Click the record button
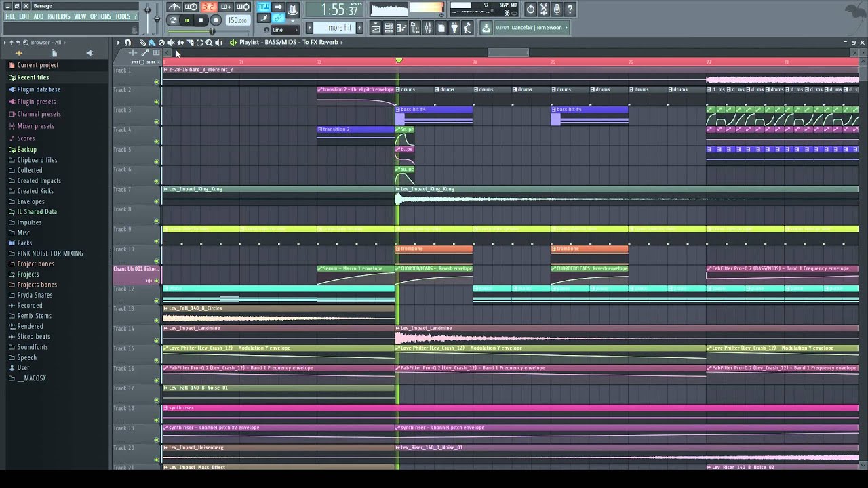 click(216, 20)
